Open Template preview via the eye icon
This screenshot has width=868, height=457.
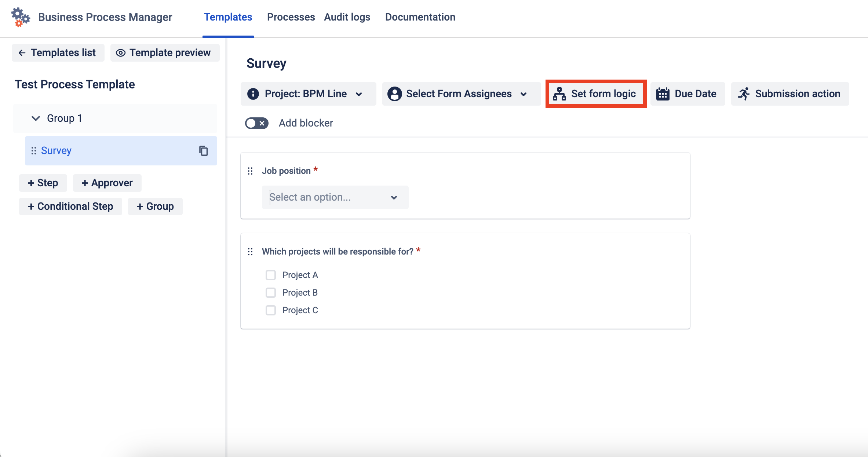pyautogui.click(x=120, y=53)
